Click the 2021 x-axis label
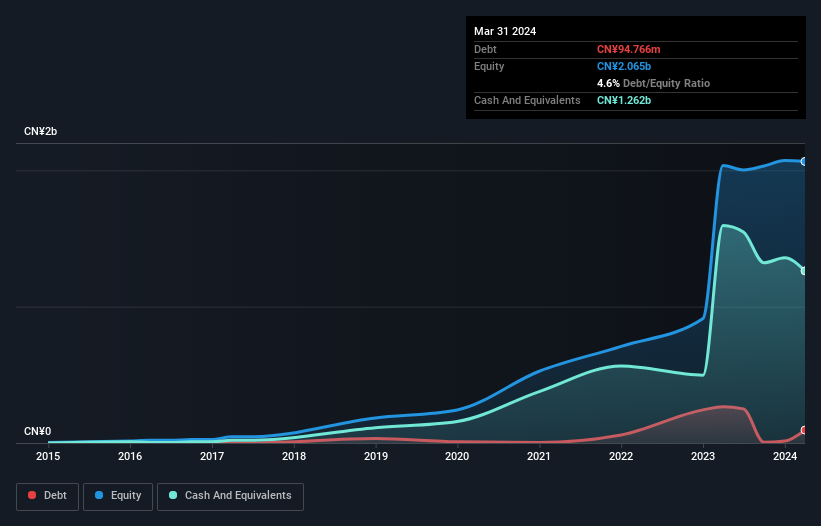This screenshot has width=821, height=526. (539, 456)
